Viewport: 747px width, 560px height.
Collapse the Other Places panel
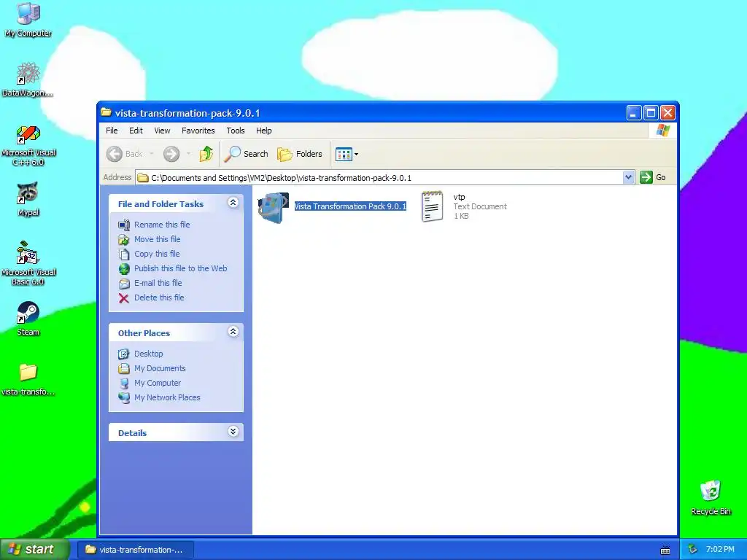pyautogui.click(x=233, y=332)
